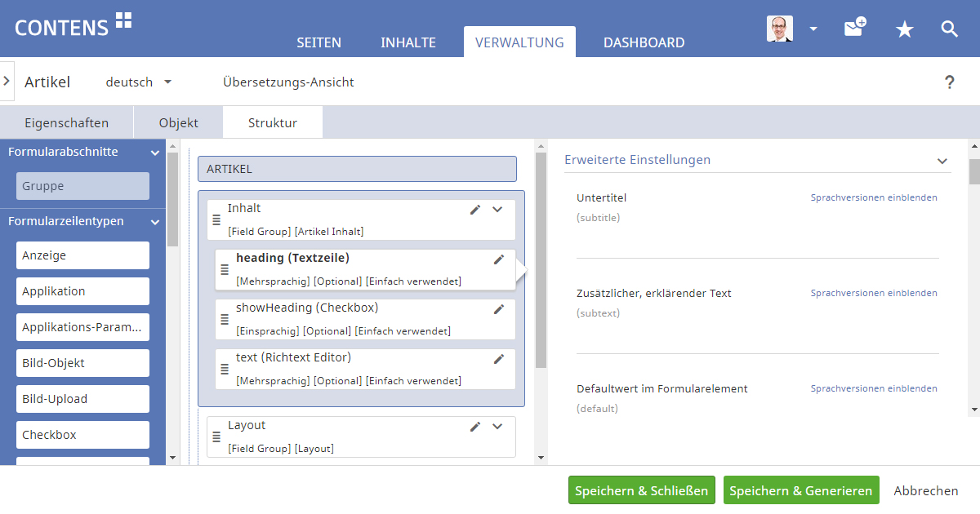Click the left sidebar scrollbar thumb
Image resolution: width=980 pixels, height=514 pixels.
pos(172,199)
